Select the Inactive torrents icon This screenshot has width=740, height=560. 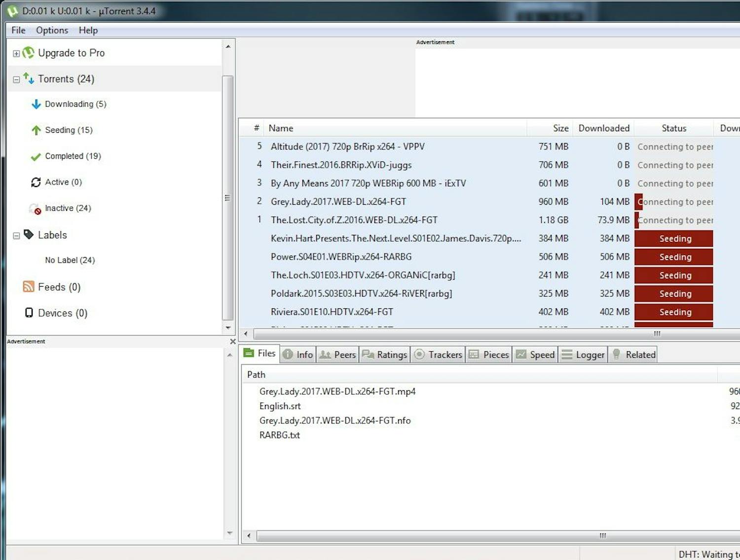[x=35, y=208]
